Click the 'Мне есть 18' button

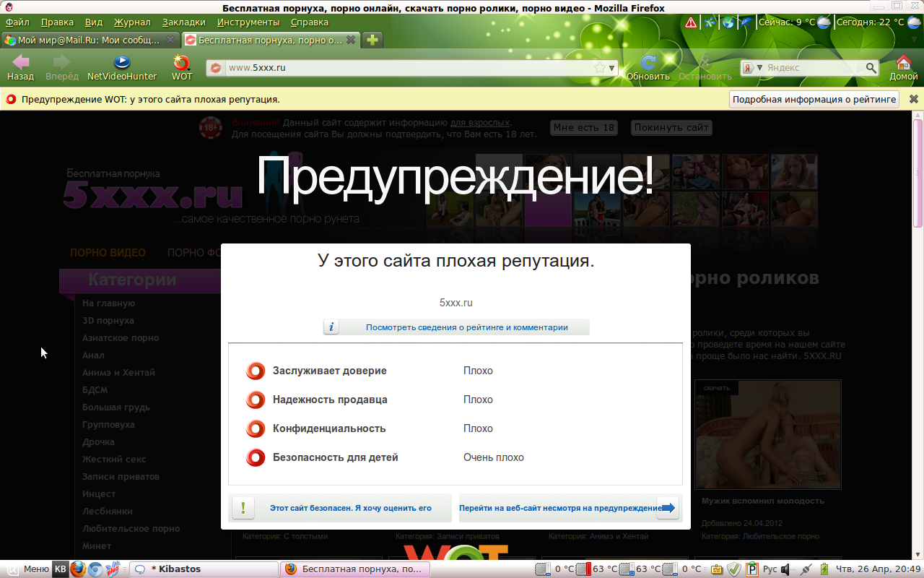(x=583, y=128)
